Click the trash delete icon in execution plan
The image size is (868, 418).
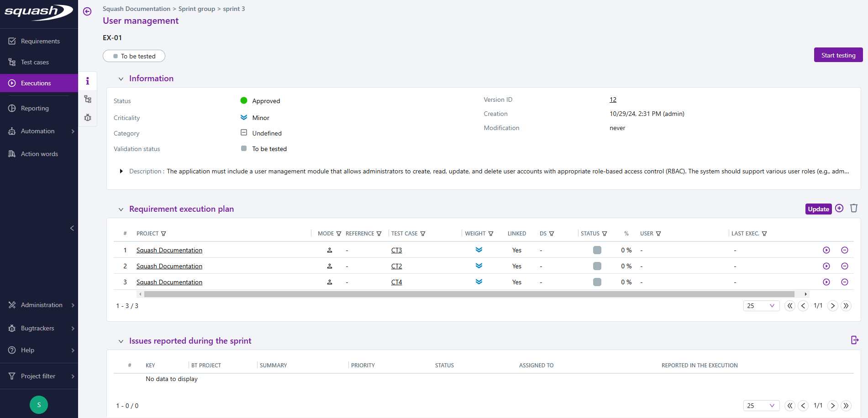(x=854, y=209)
